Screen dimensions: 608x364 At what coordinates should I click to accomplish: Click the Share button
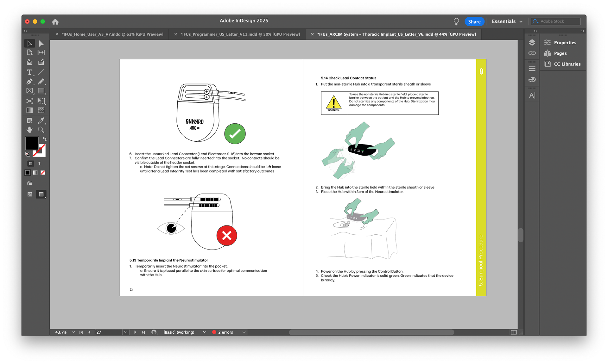(474, 22)
